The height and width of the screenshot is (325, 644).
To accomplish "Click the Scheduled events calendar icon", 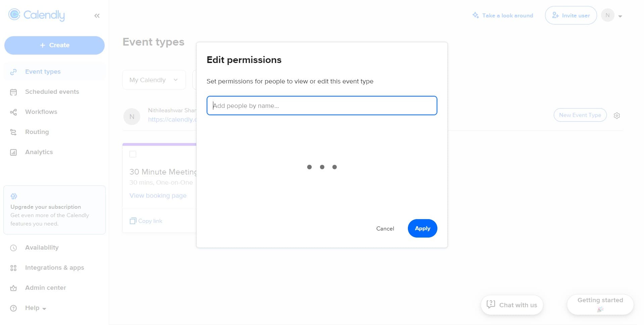I will tap(13, 92).
